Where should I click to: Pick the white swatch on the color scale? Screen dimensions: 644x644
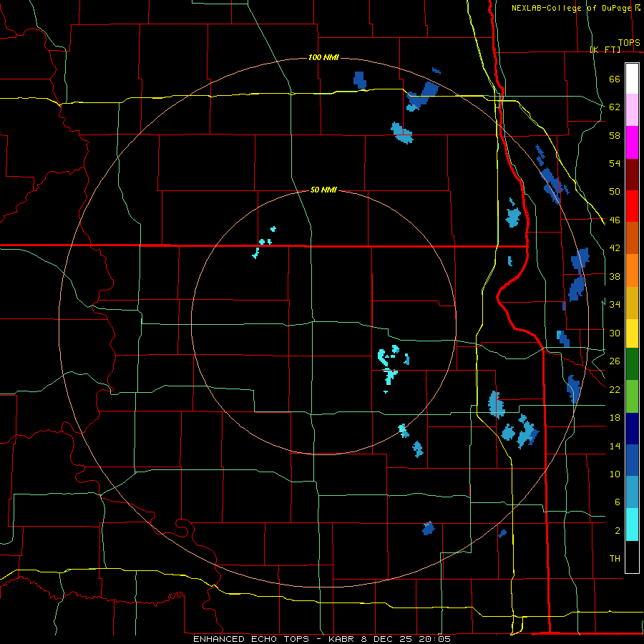coord(632,79)
